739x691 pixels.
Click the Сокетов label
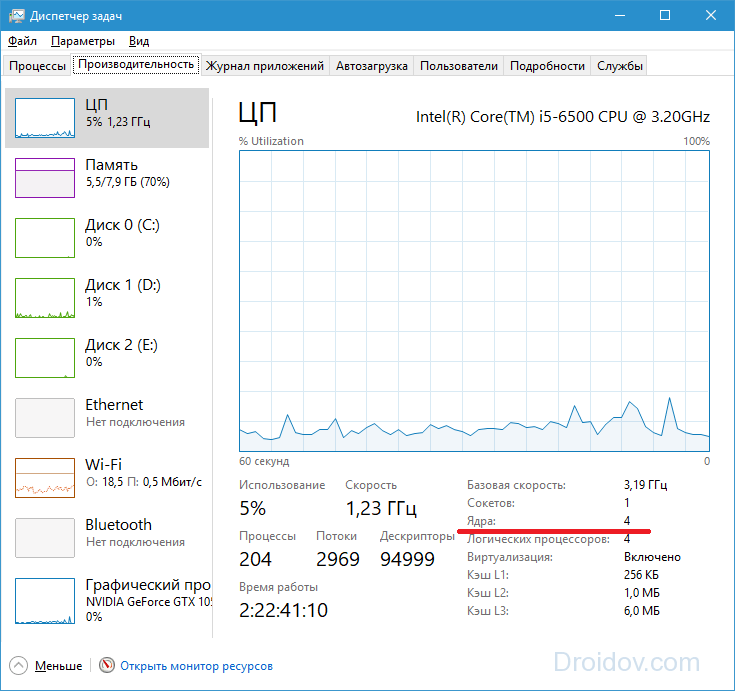(491, 503)
